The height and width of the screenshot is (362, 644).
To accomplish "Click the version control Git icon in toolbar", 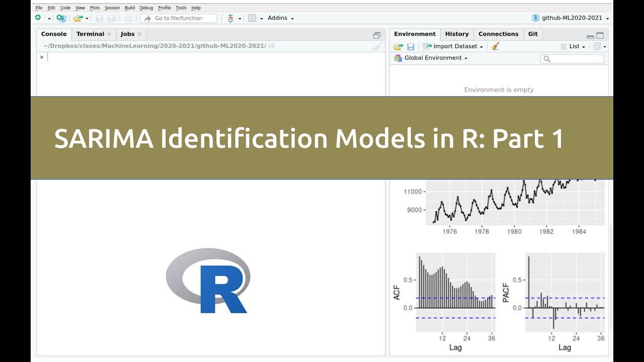I will pyautogui.click(x=230, y=18).
